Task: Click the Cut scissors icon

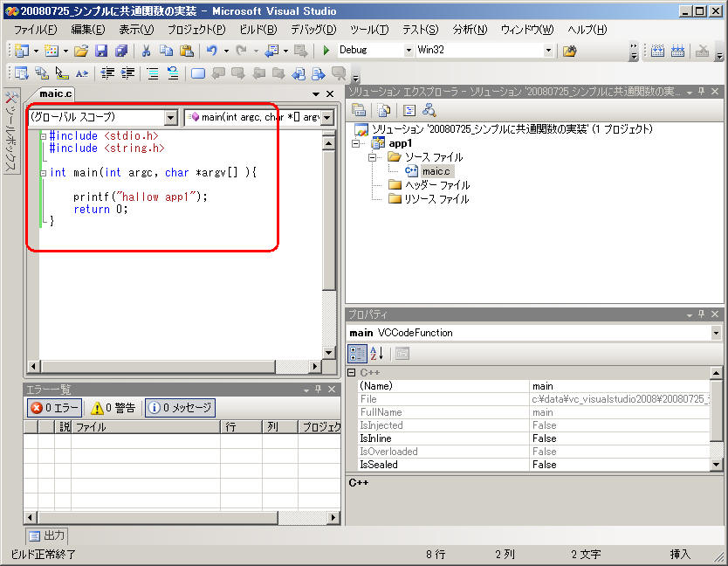Action: (x=146, y=51)
